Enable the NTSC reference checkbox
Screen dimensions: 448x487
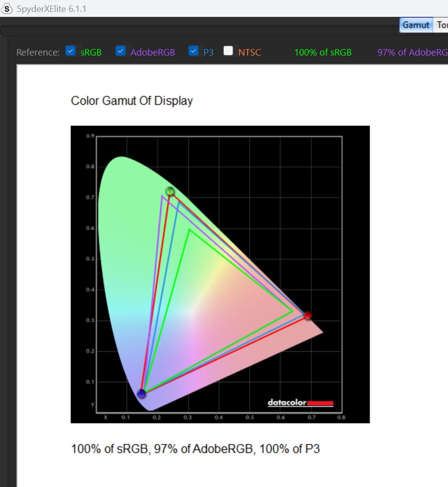point(228,51)
